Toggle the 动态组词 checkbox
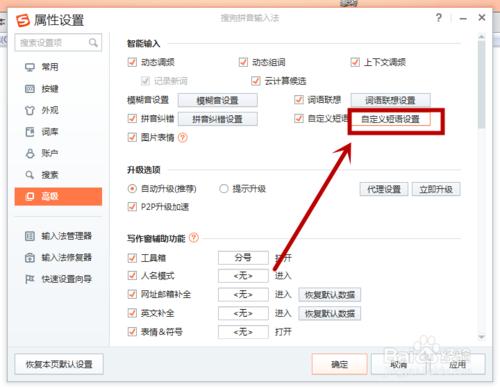 [243, 62]
